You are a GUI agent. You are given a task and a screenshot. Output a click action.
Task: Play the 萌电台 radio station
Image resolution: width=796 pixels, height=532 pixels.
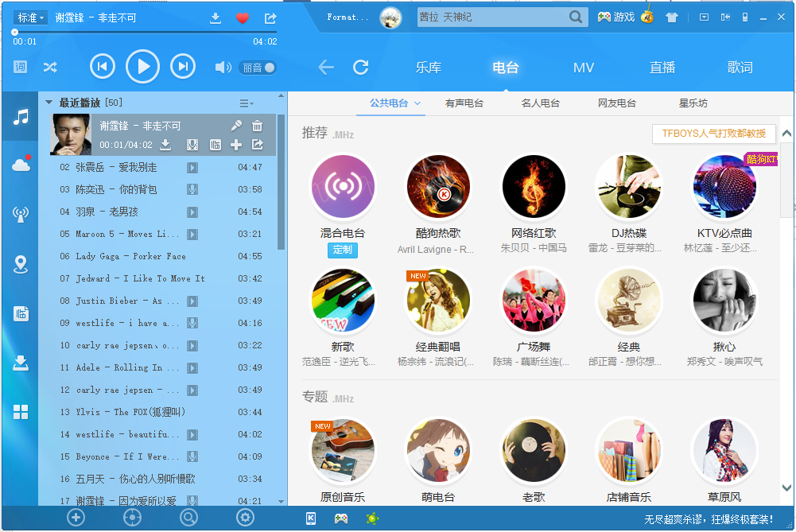point(438,451)
